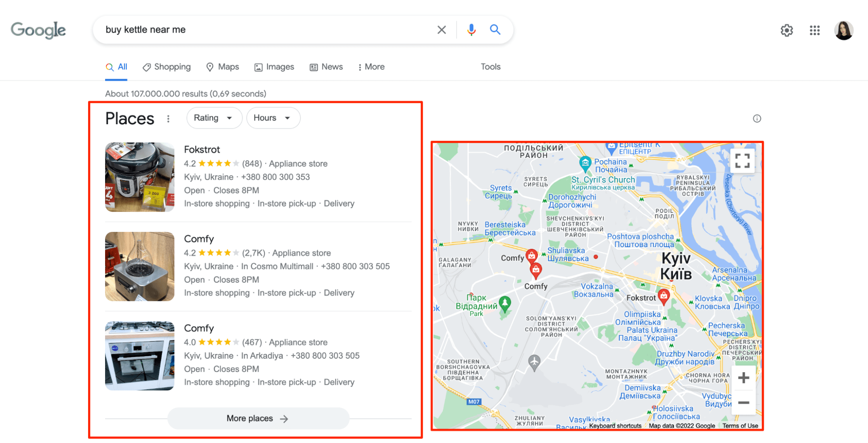
Task: Click Kyiv city label on map
Action: tap(676, 266)
